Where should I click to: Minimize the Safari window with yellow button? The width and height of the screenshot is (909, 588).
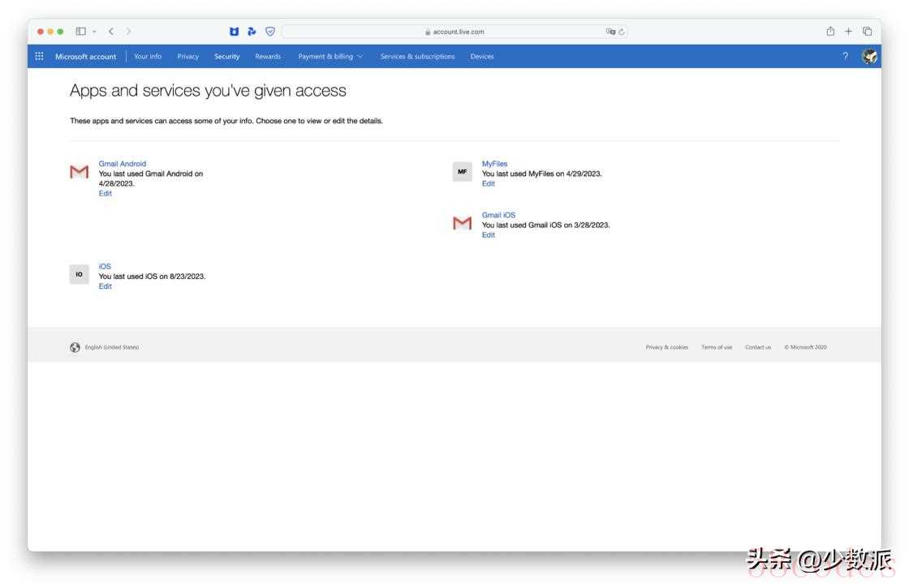coord(50,32)
